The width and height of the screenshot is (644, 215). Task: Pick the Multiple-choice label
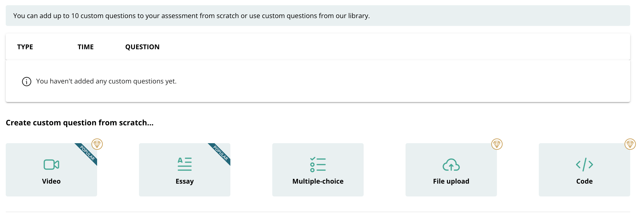pyautogui.click(x=318, y=181)
